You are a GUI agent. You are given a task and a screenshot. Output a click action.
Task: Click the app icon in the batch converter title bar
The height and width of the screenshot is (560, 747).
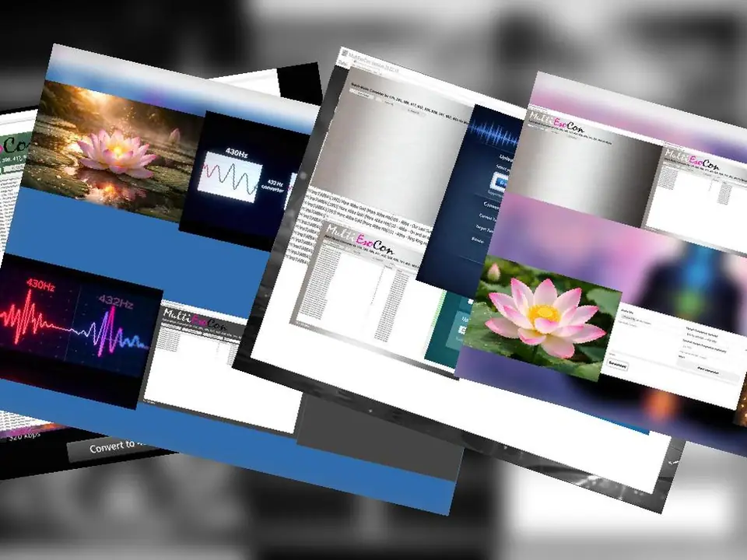pyautogui.click(x=345, y=52)
